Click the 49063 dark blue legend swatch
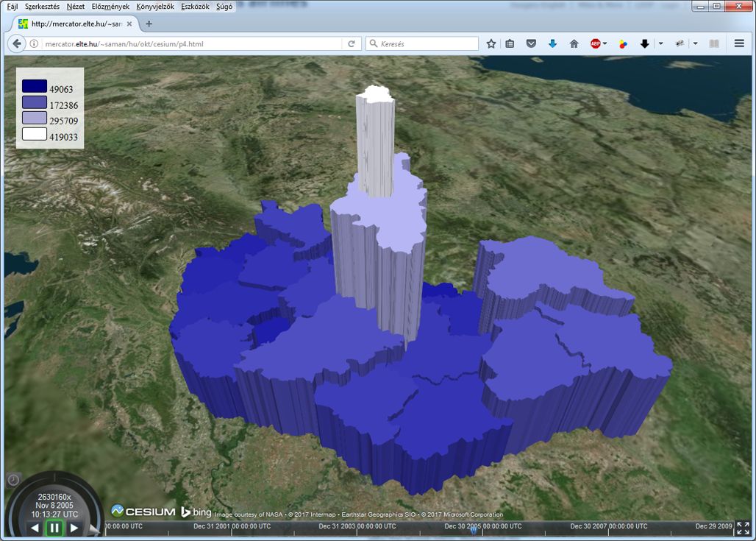This screenshot has height=541, width=756. 35,86
